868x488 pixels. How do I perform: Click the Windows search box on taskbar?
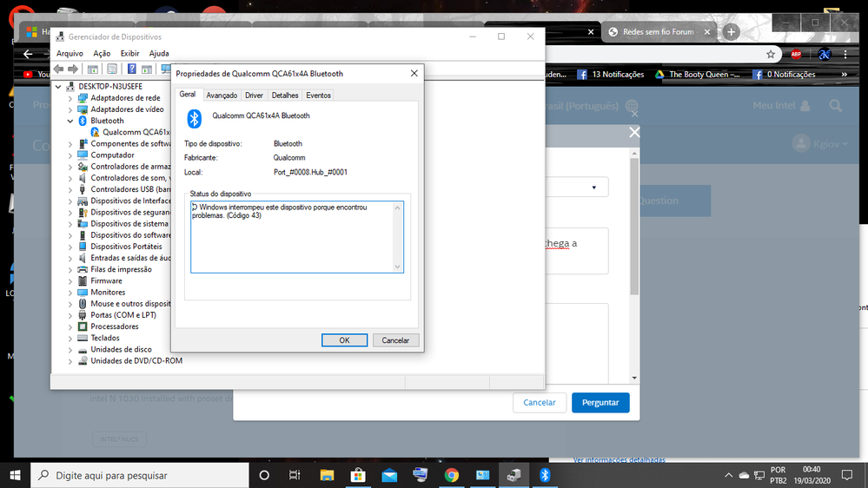click(140, 475)
